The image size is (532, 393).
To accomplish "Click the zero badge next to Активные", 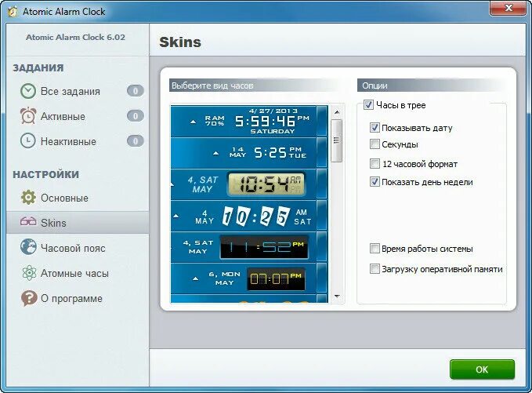I will pos(136,116).
